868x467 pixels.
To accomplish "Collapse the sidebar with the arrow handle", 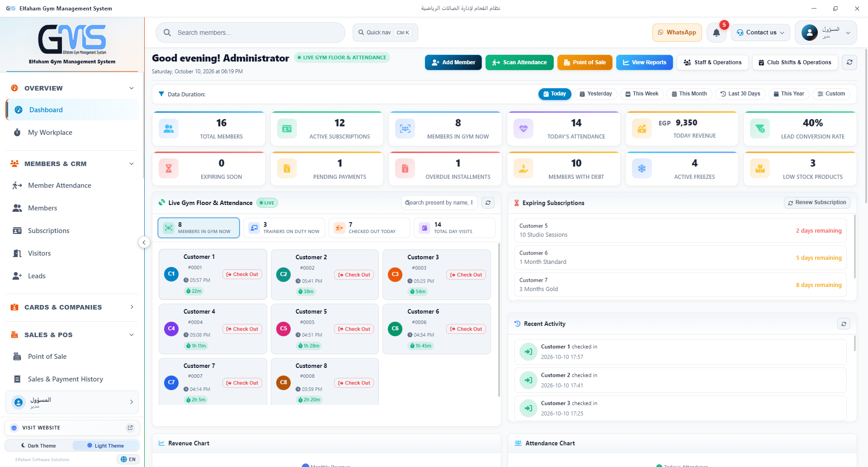I will click(144, 242).
